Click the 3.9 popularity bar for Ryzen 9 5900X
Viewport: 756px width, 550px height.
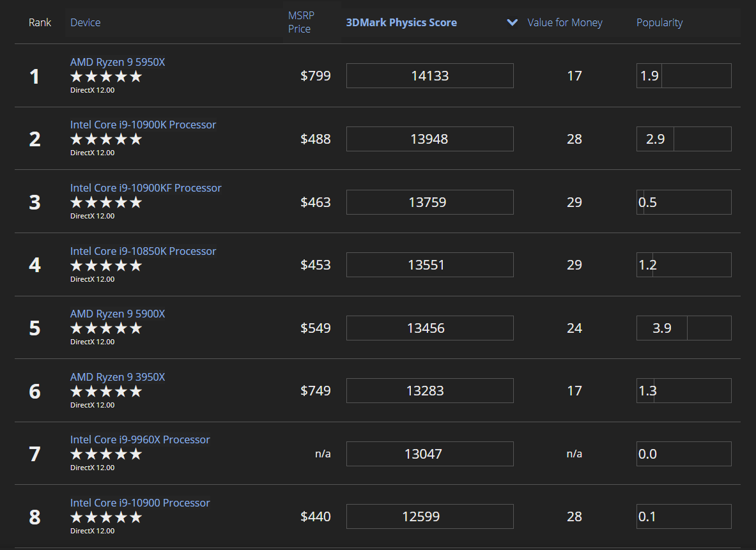(684, 328)
